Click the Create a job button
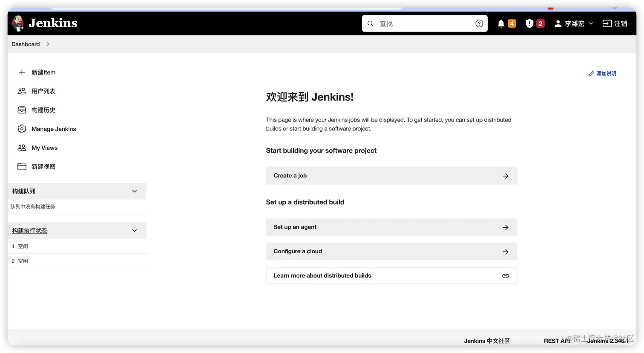This screenshot has height=353, width=644. pos(391,176)
